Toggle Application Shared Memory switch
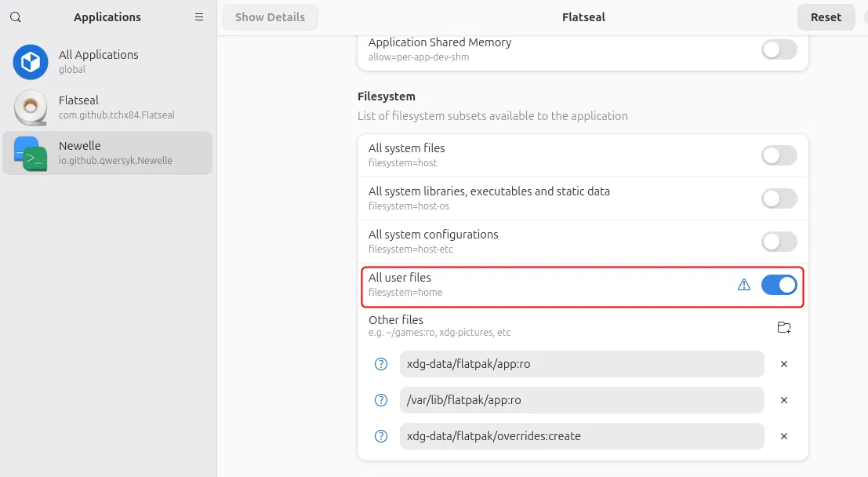868x477 pixels. point(779,49)
